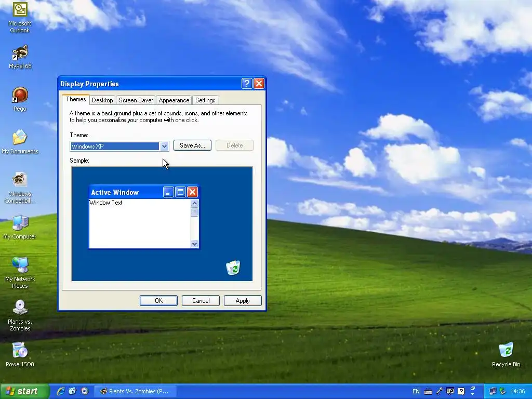The width and height of the screenshot is (532, 399).
Task: Click the Safely Remove Hardware tray icon
Action: coord(502,392)
